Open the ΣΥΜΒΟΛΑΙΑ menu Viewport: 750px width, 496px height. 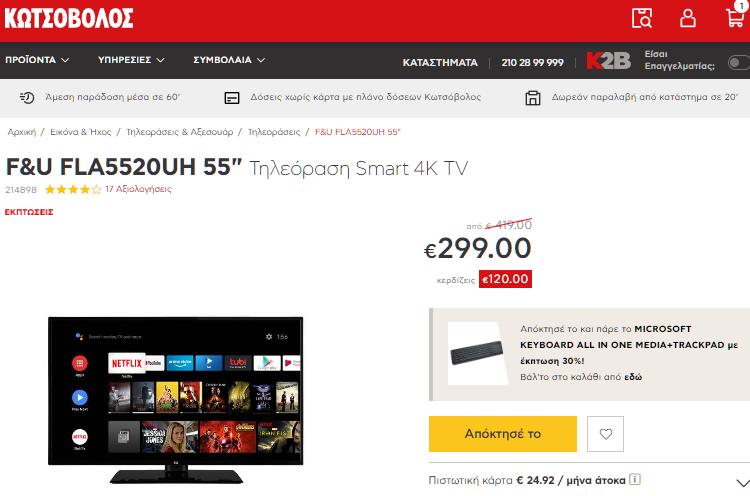[229, 60]
